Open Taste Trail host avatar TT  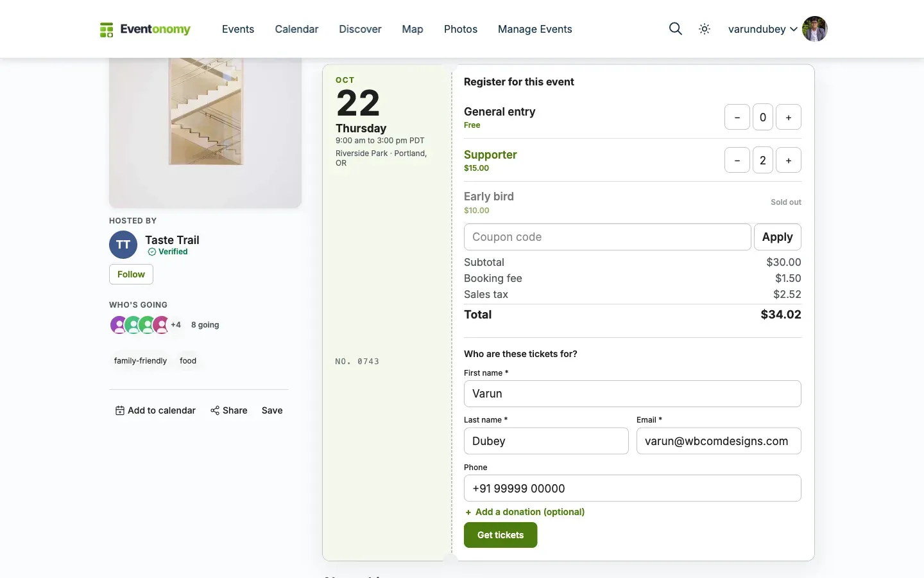pos(123,245)
